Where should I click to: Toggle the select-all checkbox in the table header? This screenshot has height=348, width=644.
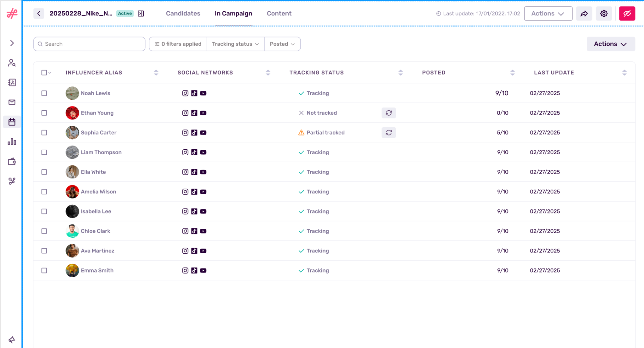click(x=44, y=73)
